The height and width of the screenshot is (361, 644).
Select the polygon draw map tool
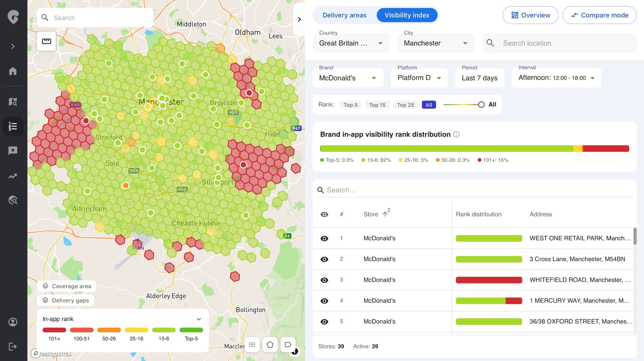[x=270, y=345]
